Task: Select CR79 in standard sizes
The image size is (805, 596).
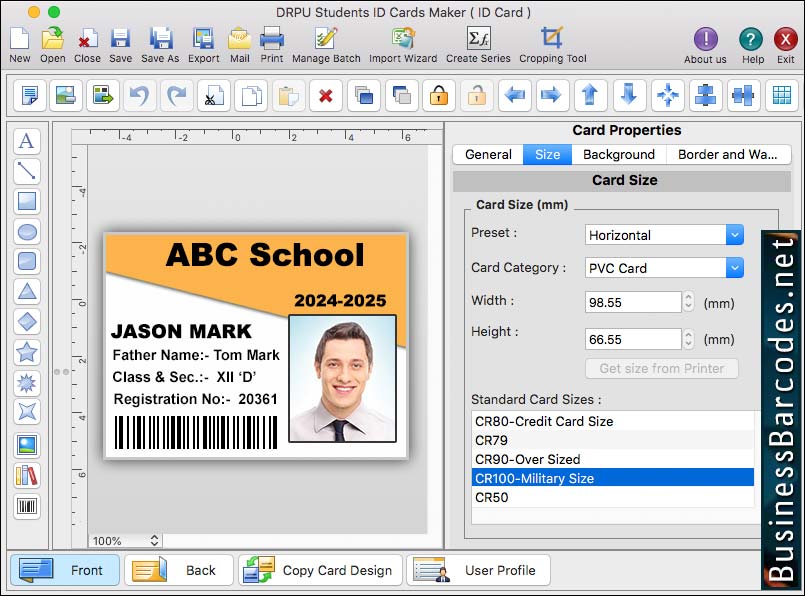Action: point(612,440)
